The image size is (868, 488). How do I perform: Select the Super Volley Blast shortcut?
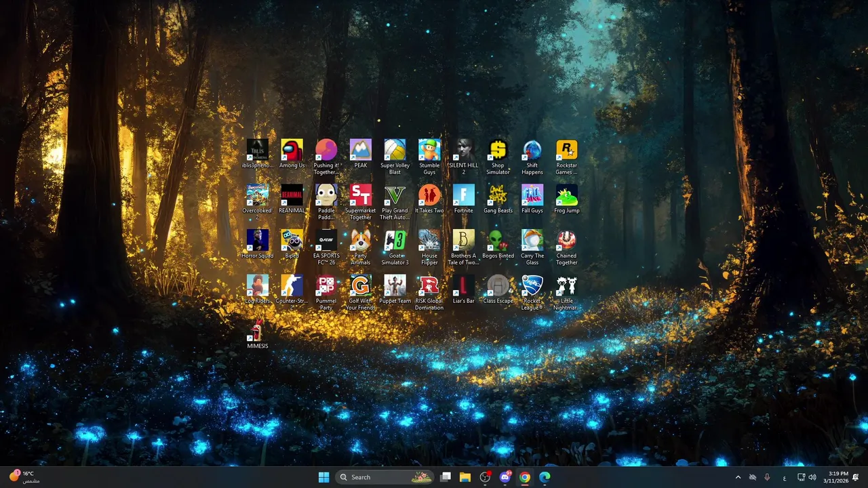tap(395, 157)
